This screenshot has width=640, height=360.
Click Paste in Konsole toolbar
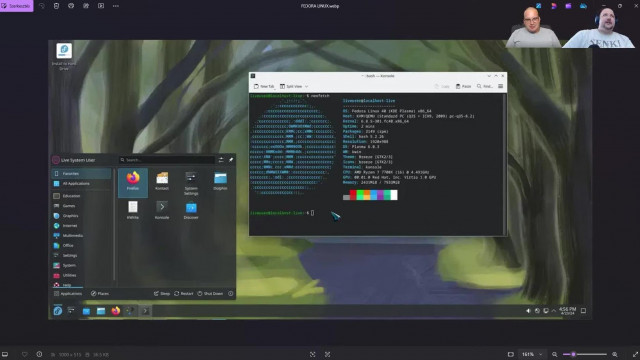pyautogui.click(x=463, y=87)
